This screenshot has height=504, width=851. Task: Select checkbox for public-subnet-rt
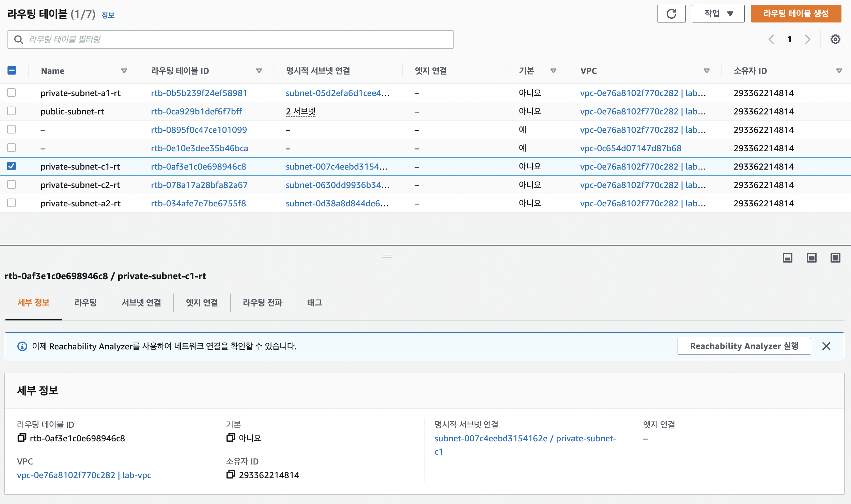[12, 111]
